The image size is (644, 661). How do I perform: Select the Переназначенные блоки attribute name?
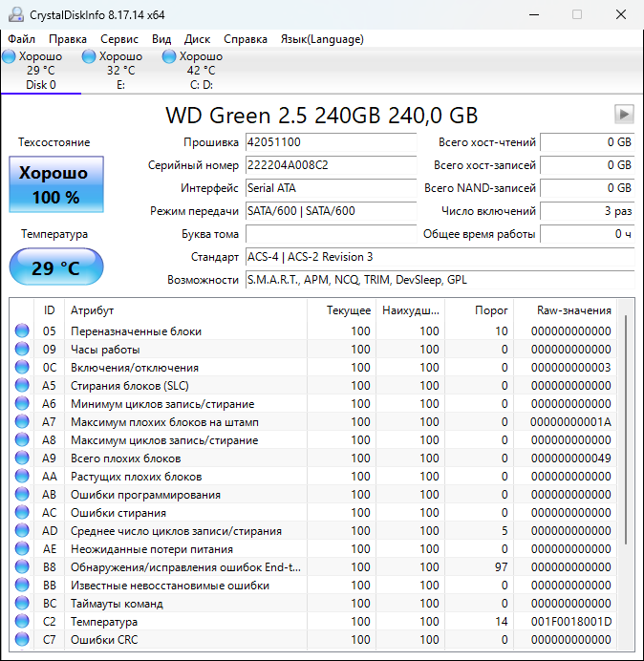[136, 330]
